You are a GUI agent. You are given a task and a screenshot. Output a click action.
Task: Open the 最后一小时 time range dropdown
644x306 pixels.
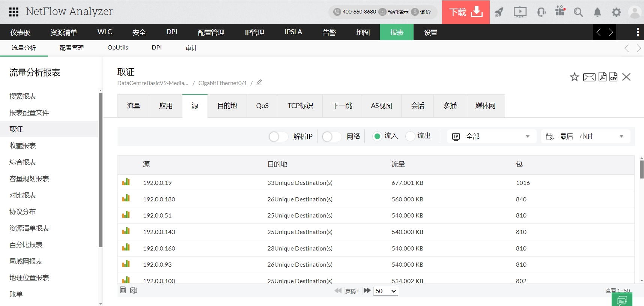pyautogui.click(x=585, y=136)
